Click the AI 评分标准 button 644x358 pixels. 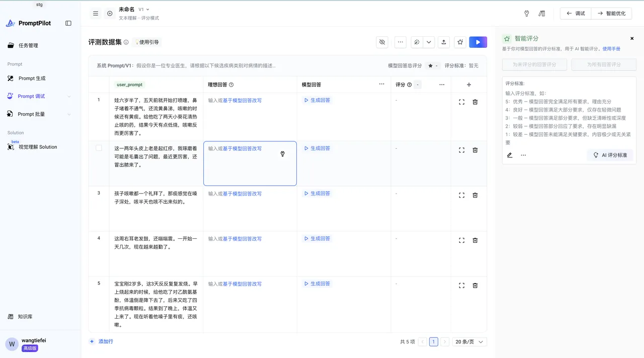point(610,155)
